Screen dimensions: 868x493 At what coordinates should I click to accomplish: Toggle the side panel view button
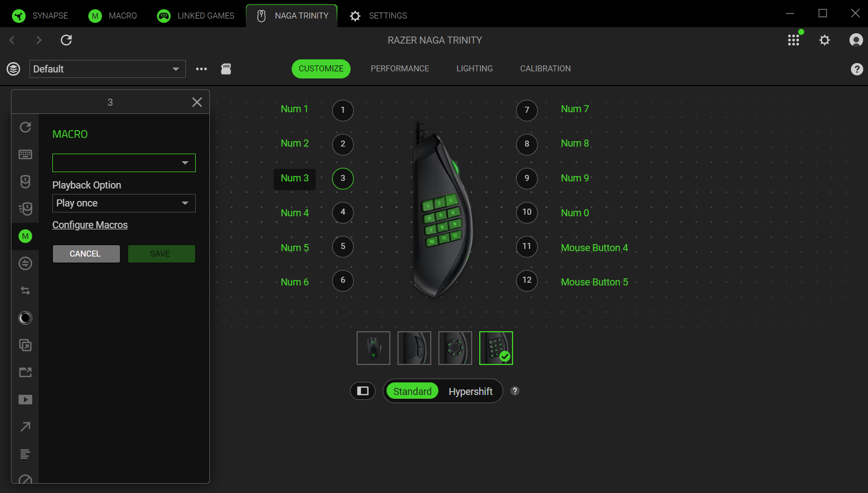coord(363,391)
